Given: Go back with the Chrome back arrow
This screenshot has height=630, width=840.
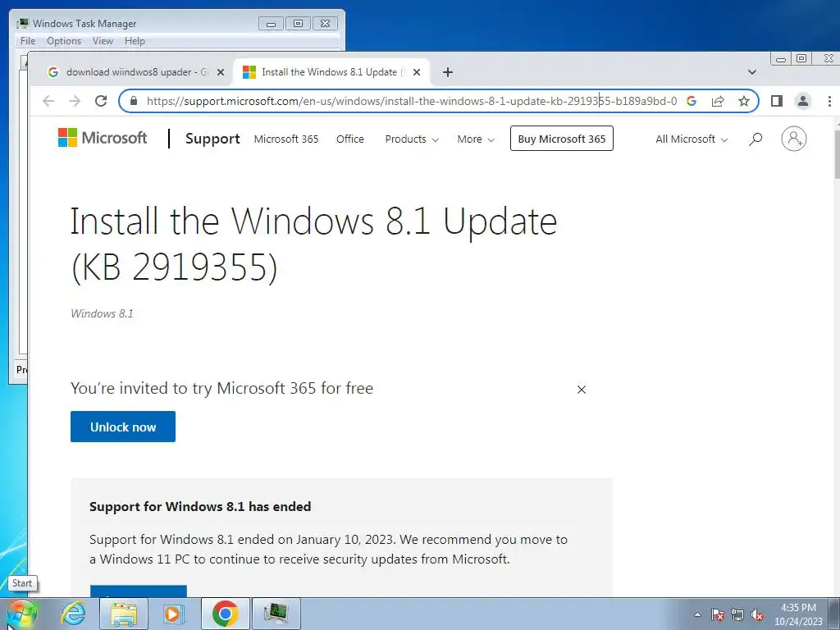Looking at the screenshot, I should pos(48,101).
